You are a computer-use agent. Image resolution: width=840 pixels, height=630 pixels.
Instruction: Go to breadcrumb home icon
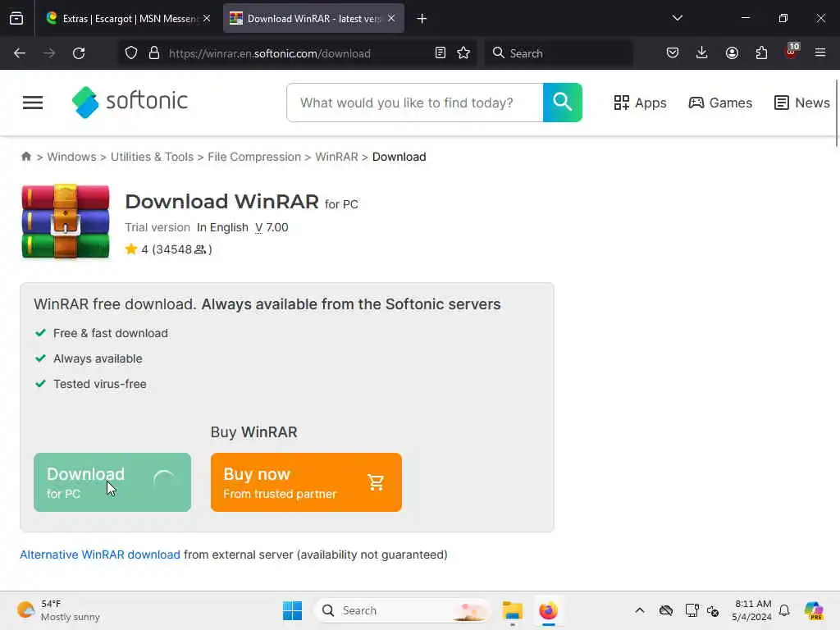25,157
